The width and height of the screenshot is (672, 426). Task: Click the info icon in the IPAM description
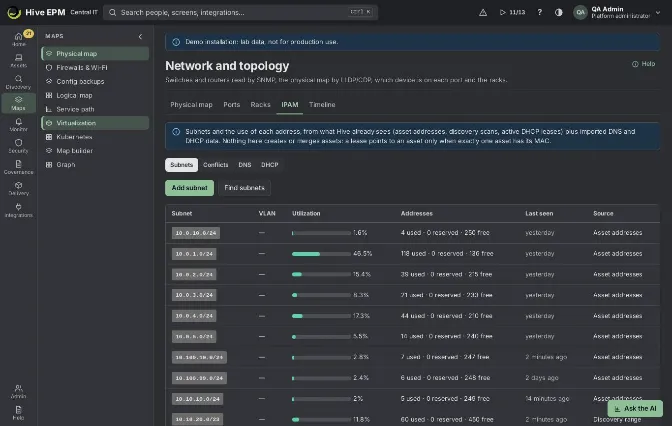tap(176, 132)
